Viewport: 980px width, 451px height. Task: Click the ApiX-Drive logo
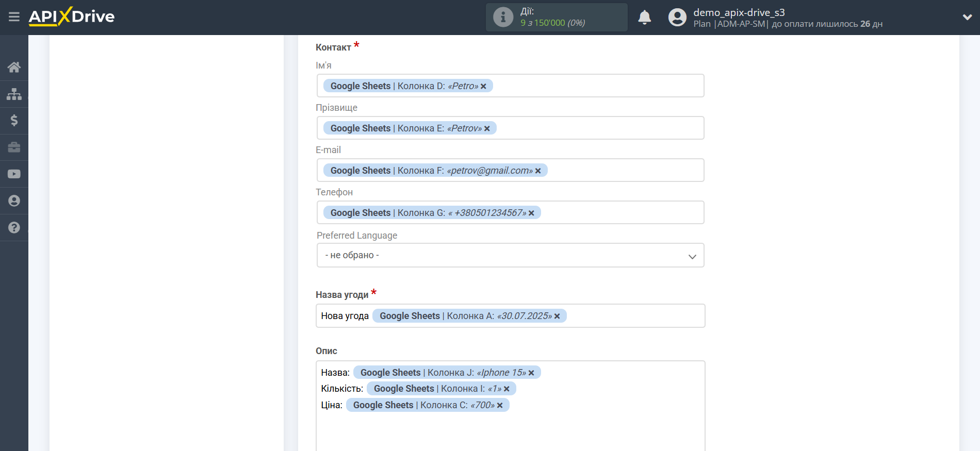[72, 16]
